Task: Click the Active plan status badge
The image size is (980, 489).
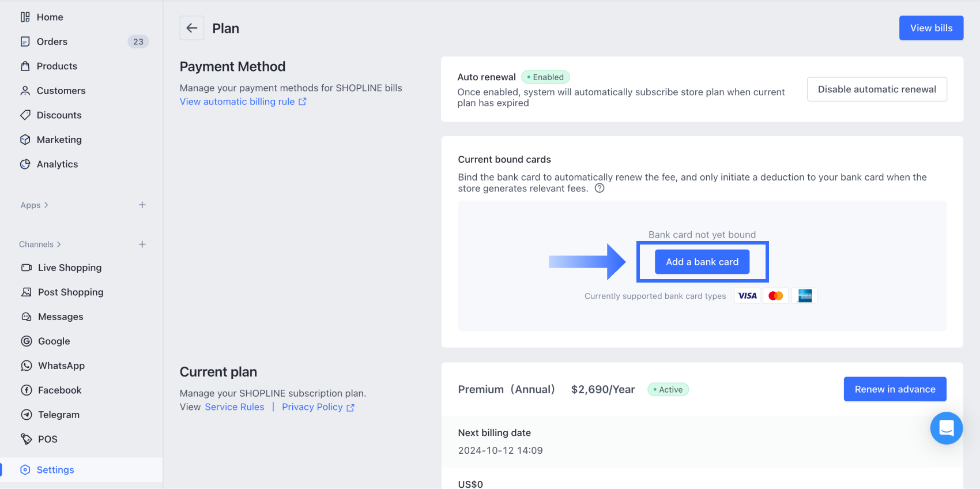Action: point(668,390)
